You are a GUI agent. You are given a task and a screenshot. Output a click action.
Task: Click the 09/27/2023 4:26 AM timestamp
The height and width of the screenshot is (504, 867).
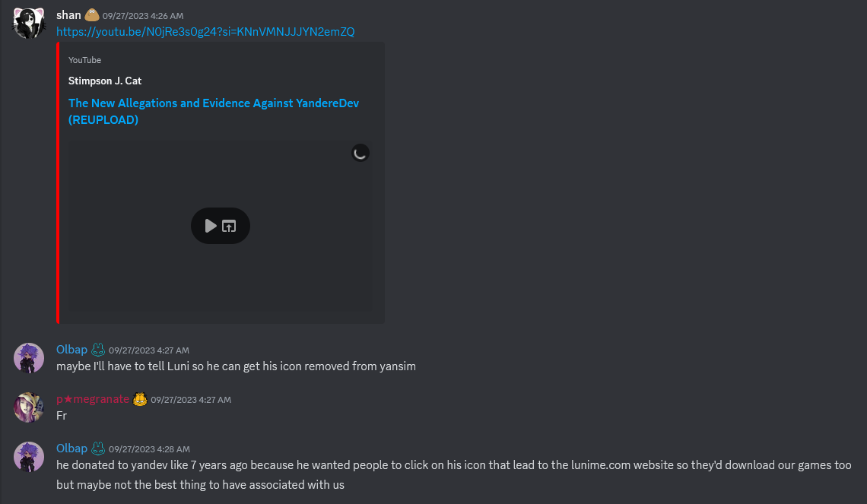click(x=143, y=16)
